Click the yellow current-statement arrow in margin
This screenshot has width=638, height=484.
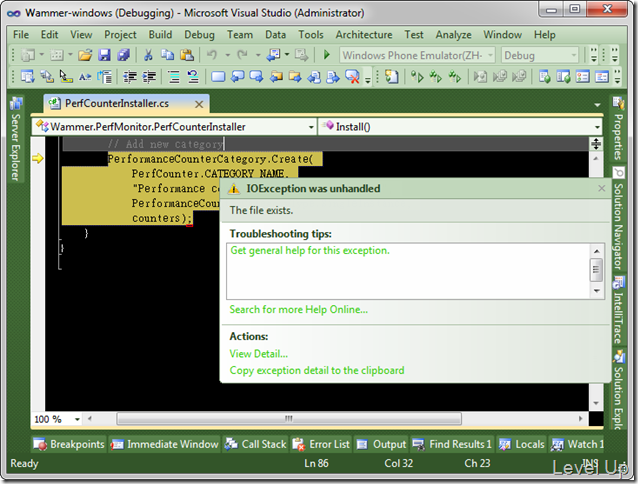[37, 158]
